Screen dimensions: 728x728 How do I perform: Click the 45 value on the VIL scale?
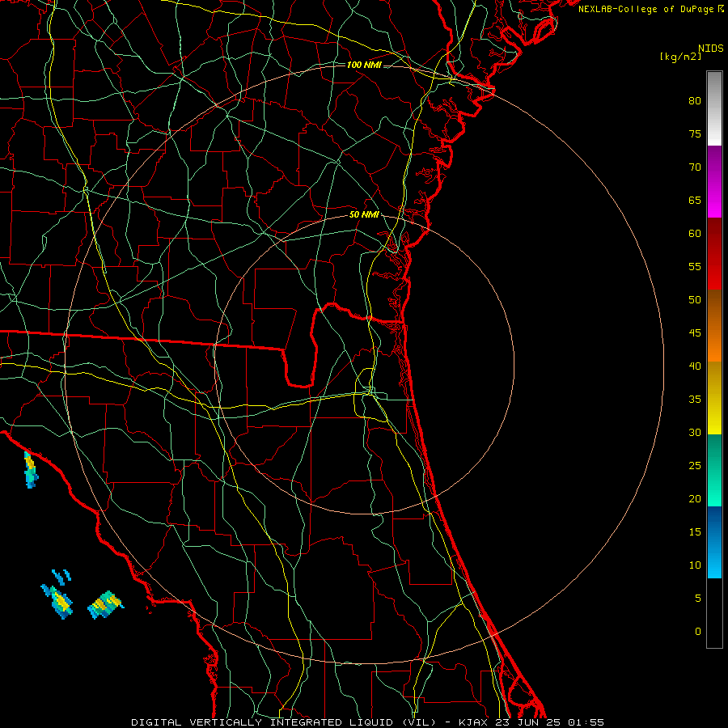695,333
